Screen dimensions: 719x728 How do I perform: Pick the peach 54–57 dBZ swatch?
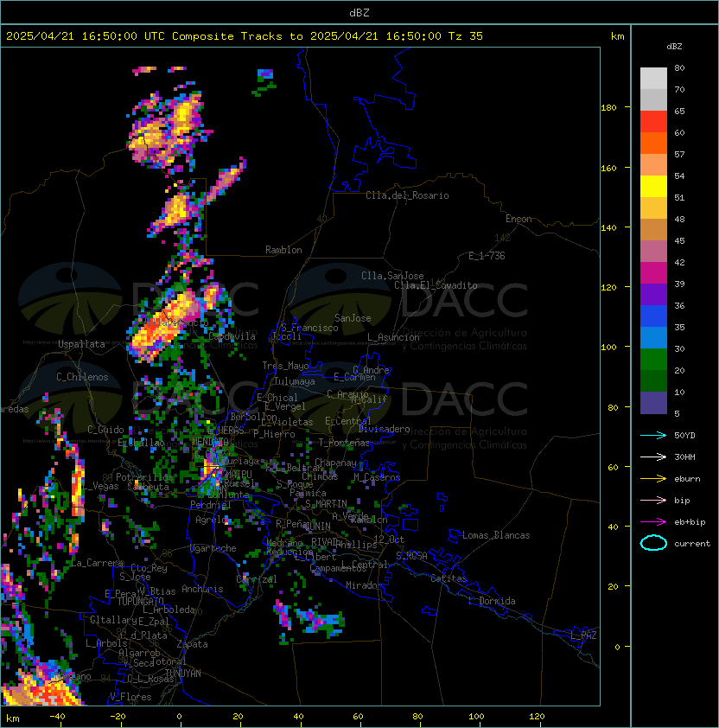(653, 165)
